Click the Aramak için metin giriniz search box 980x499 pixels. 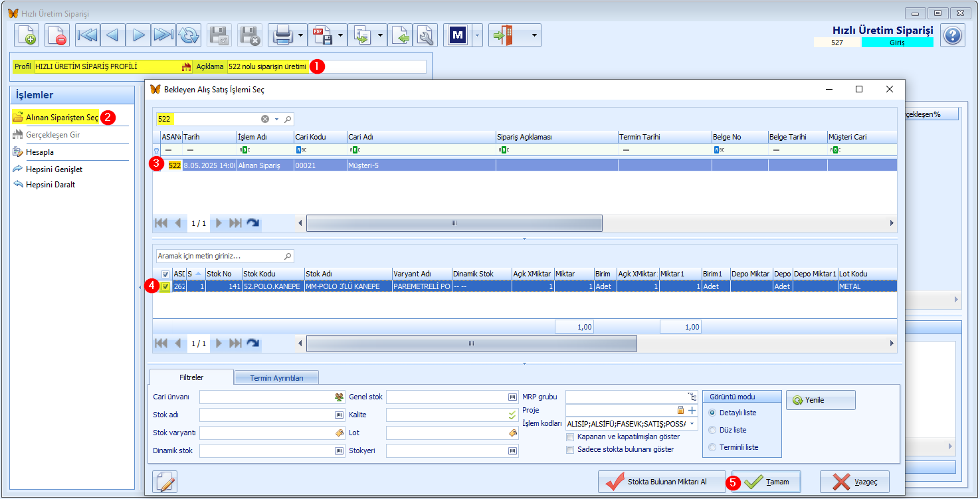click(x=225, y=256)
